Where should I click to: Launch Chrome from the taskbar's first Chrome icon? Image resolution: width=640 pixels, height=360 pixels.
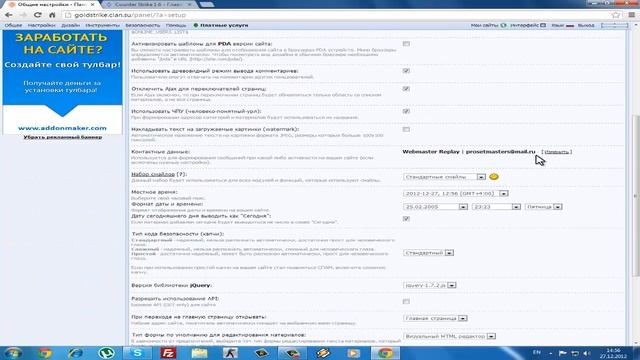point(44,353)
